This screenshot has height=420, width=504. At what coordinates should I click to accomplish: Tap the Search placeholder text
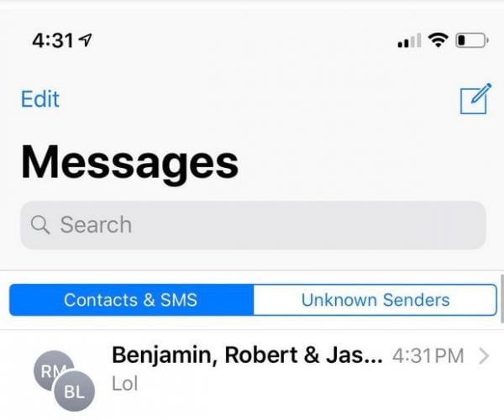(96, 224)
